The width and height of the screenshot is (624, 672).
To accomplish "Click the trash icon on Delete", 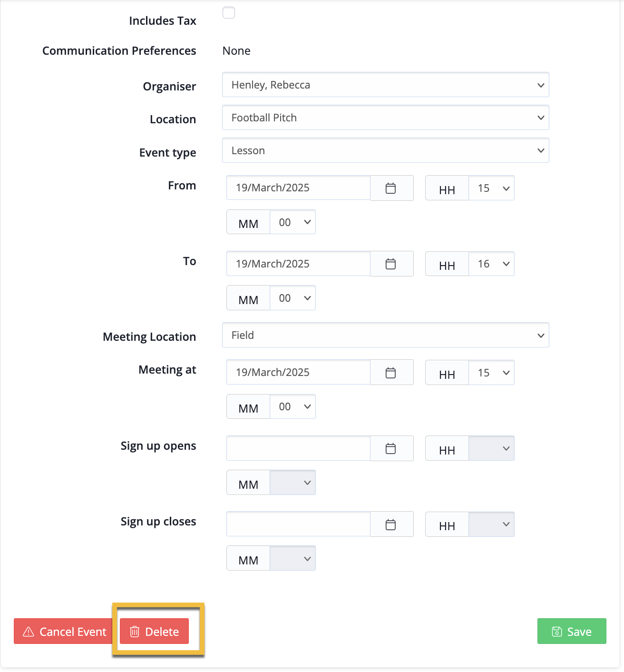I will 135,632.
